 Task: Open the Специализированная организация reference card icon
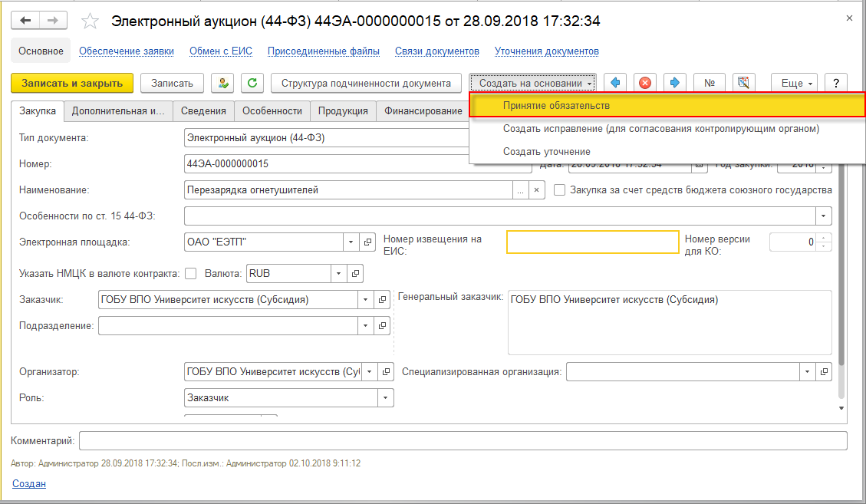point(824,372)
